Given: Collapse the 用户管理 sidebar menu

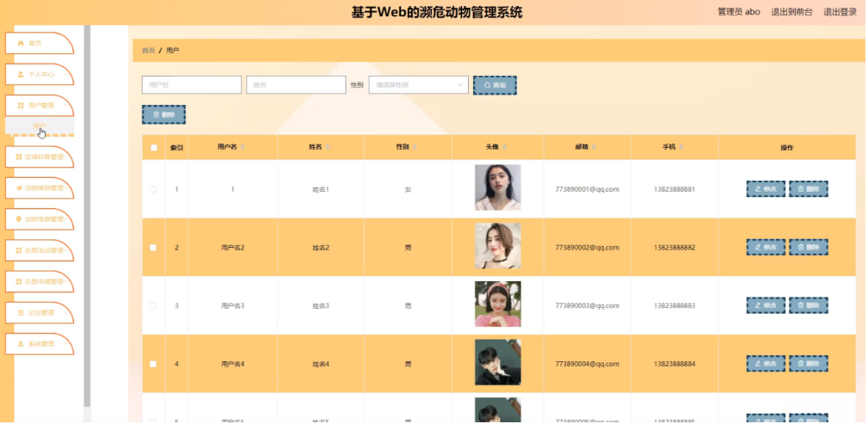Looking at the screenshot, I should coord(40,105).
